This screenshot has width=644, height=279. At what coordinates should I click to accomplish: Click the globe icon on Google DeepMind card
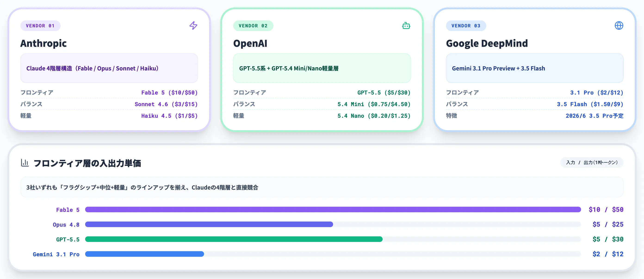[x=619, y=25]
